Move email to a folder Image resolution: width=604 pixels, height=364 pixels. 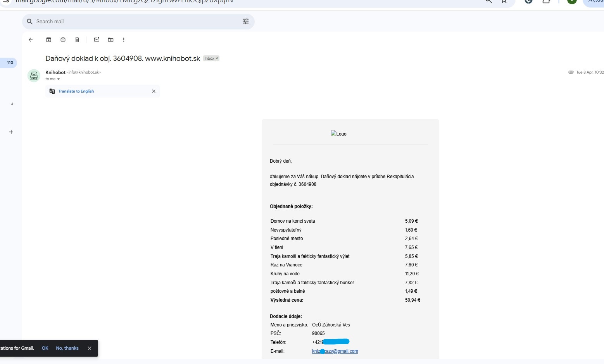[x=110, y=39]
